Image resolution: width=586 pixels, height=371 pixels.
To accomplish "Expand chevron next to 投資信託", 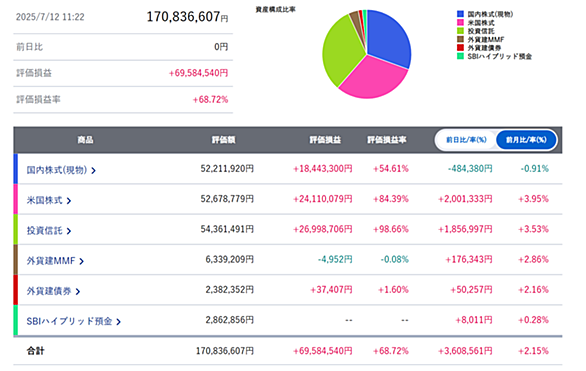I will pyautogui.click(x=69, y=231).
